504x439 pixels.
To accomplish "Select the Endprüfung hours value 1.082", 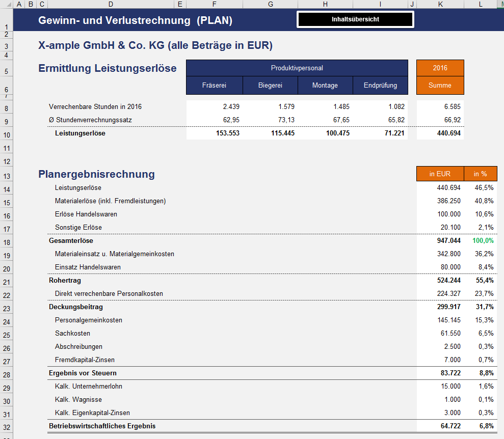I will (x=380, y=106).
